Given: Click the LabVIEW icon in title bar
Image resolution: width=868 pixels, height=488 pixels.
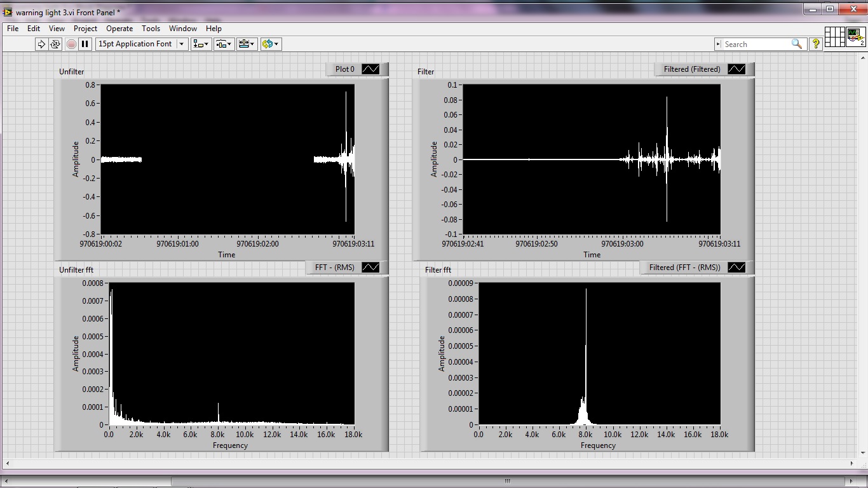Looking at the screenshot, I should tap(8, 12).
